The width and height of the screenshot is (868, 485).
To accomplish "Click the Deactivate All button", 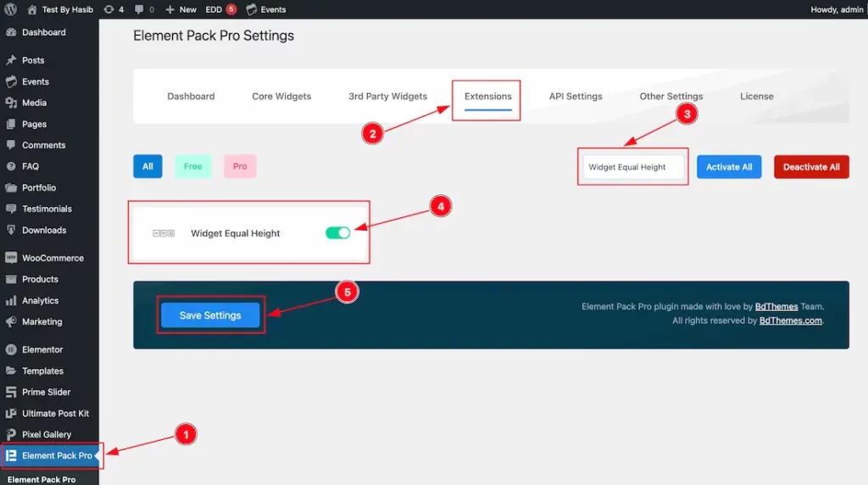I will pos(811,167).
